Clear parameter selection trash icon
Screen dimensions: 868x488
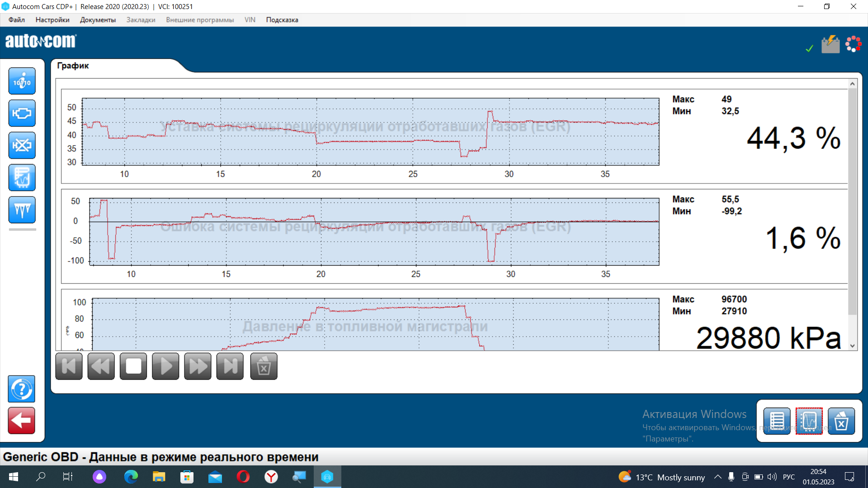click(x=841, y=421)
